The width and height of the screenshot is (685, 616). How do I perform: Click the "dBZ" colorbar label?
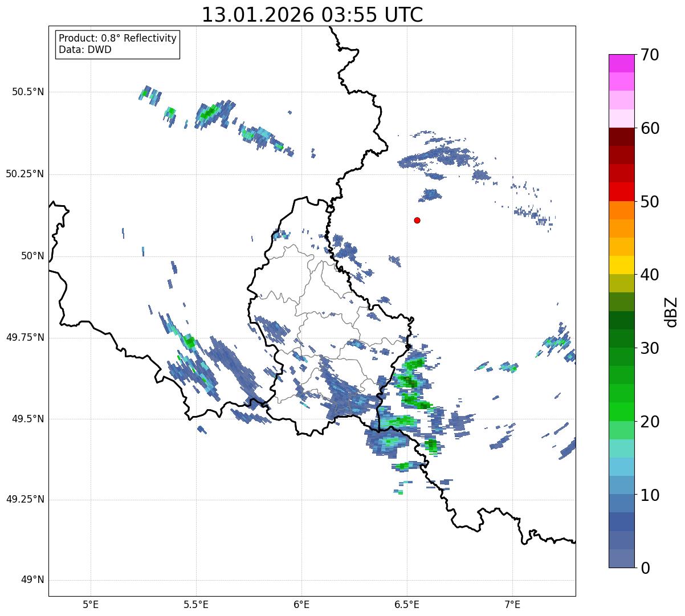671,311
